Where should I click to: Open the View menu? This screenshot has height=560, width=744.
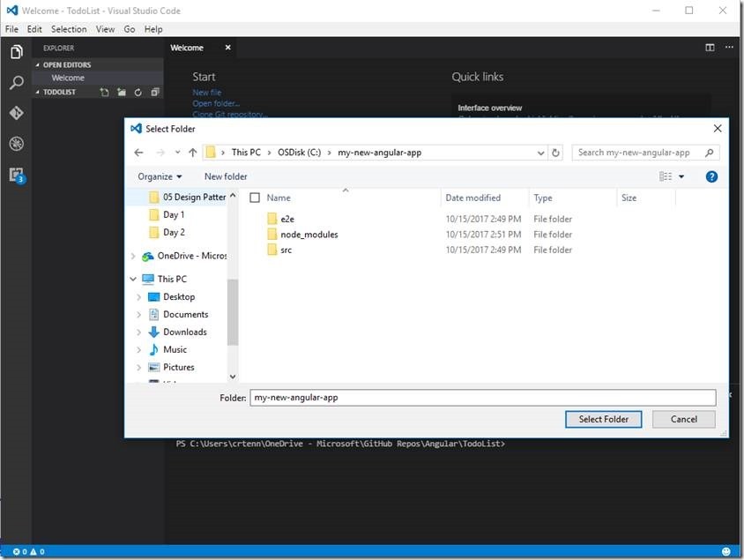(105, 29)
